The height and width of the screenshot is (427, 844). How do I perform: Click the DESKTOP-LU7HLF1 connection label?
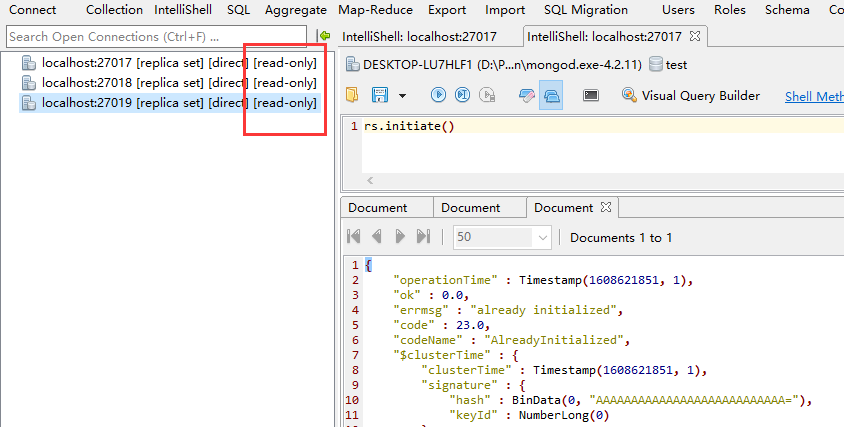(x=502, y=65)
